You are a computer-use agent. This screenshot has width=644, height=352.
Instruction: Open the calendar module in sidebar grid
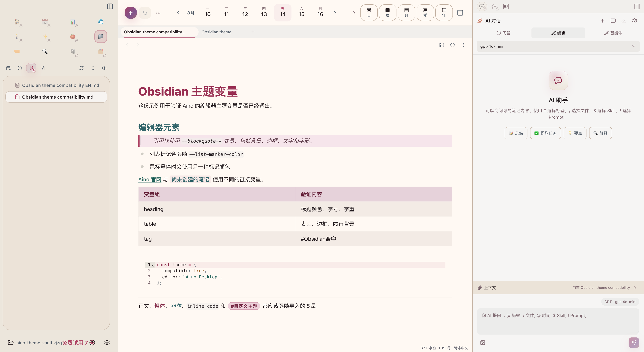(45, 22)
